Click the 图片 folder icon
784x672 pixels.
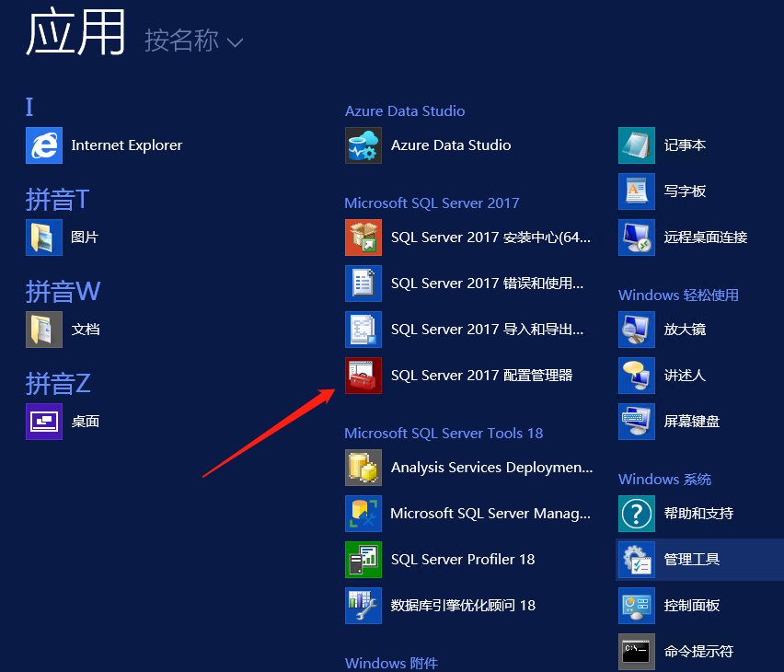point(44,238)
